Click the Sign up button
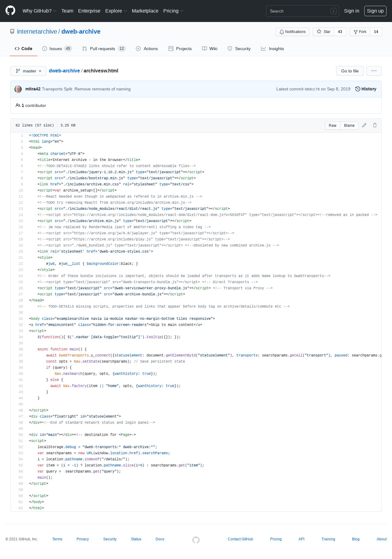 [x=375, y=11]
